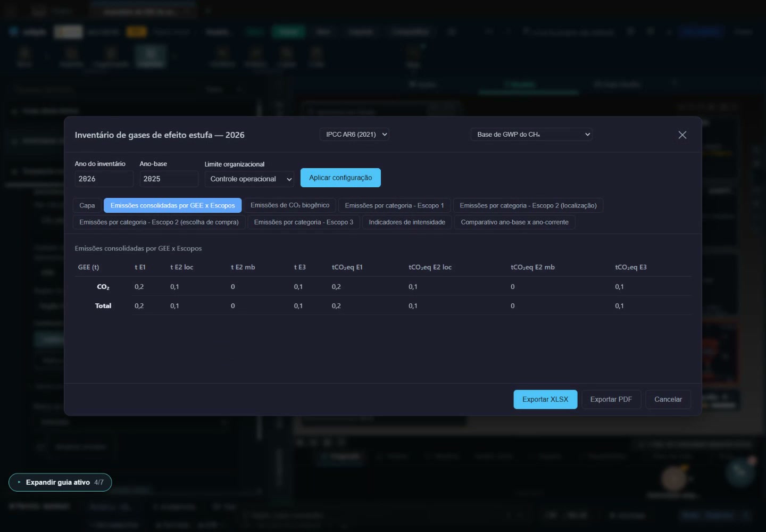The width and height of the screenshot is (766, 532).
Task: Click the Aplicar configuração button
Action: coord(340,178)
